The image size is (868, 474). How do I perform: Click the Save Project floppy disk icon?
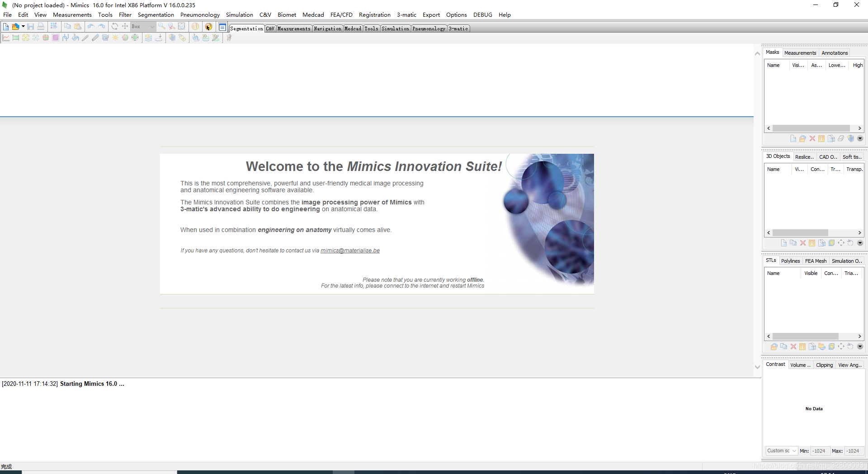click(30, 27)
